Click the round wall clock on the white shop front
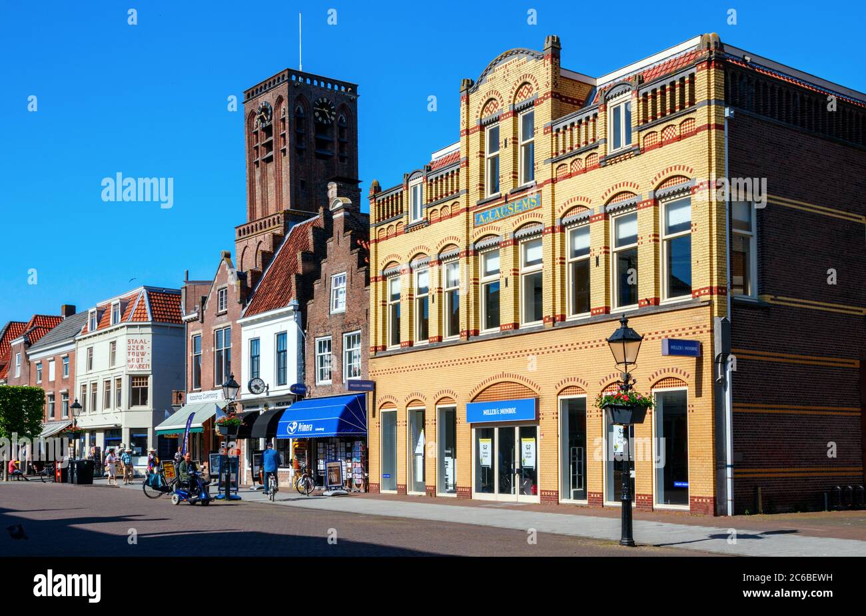This screenshot has height=616, width=866. 256,386
